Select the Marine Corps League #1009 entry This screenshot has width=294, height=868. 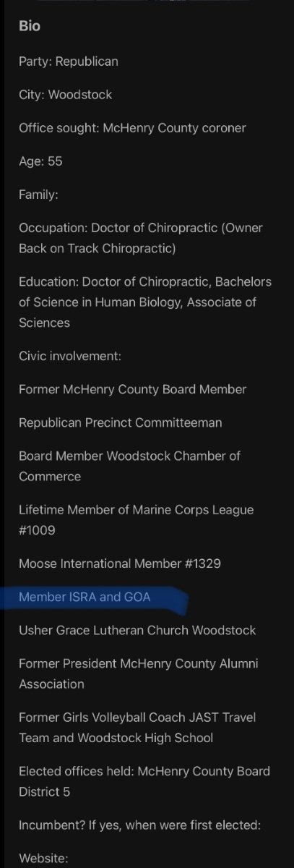[137, 520]
